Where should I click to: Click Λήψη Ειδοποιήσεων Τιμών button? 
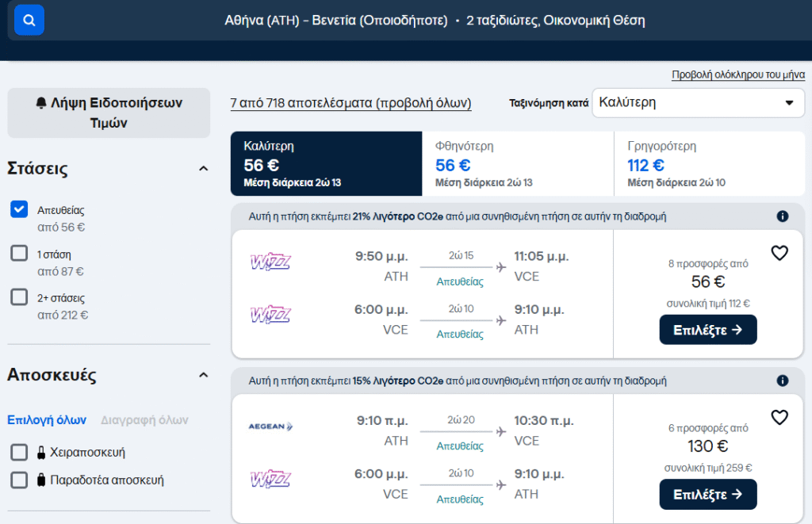(109, 113)
